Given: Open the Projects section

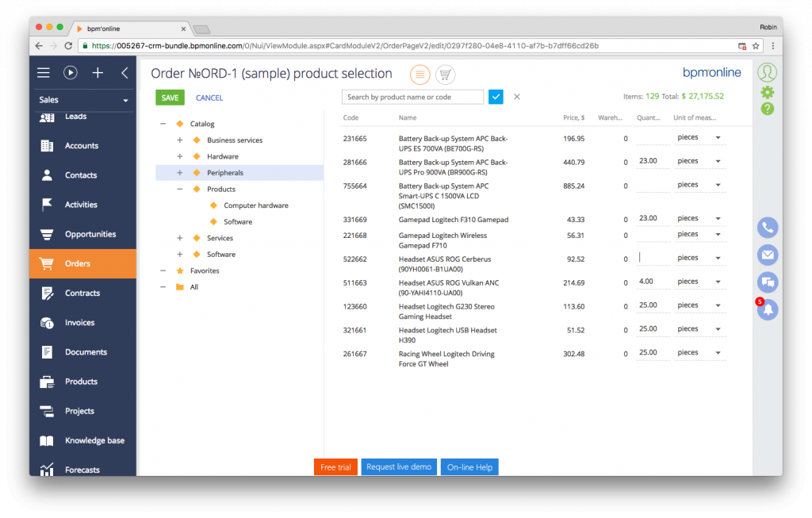Looking at the screenshot, I should pyautogui.click(x=82, y=411).
